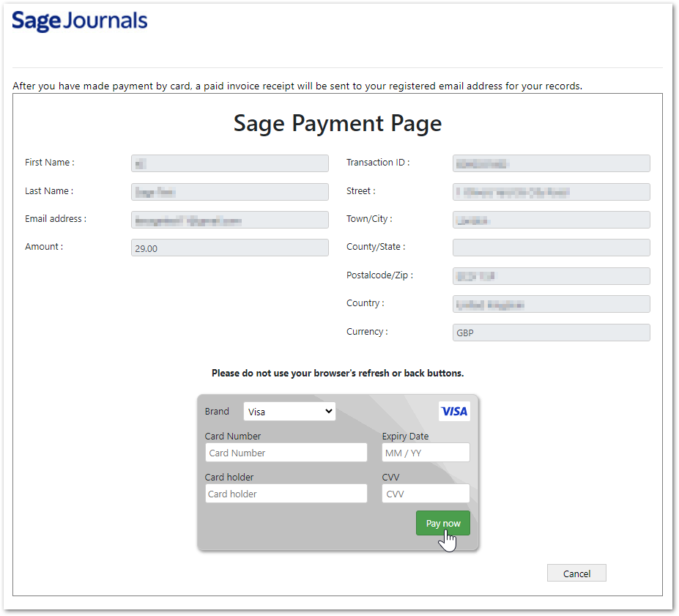Select the Postalcode/Zip field
The height and width of the screenshot is (616, 679).
[552, 276]
